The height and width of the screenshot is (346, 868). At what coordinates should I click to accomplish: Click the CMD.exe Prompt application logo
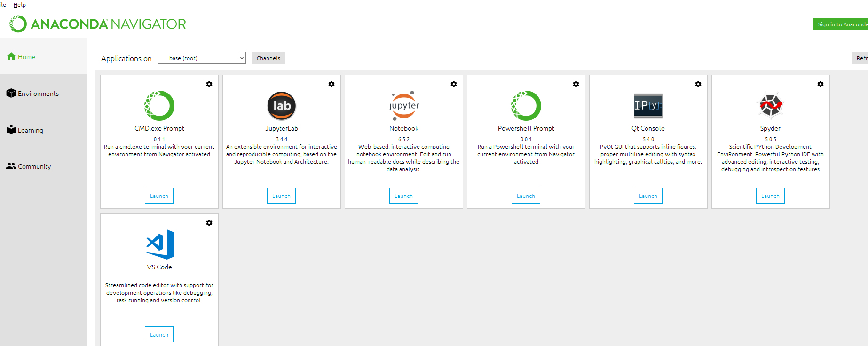coord(159,106)
